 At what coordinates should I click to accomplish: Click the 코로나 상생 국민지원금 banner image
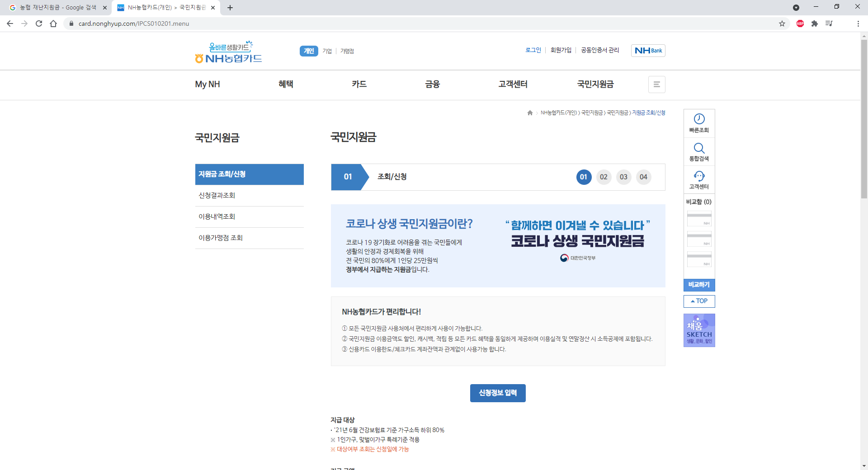tap(498, 246)
